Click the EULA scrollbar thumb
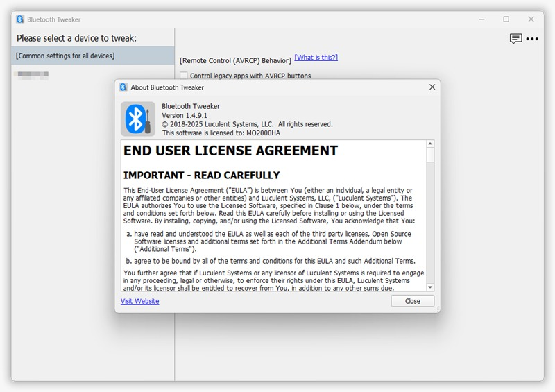 430,155
